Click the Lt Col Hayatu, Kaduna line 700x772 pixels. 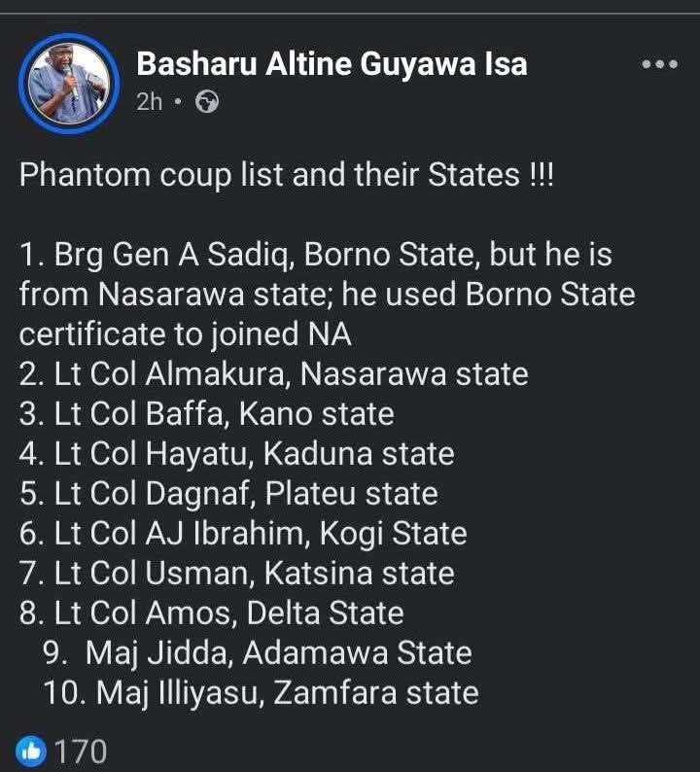(237, 453)
